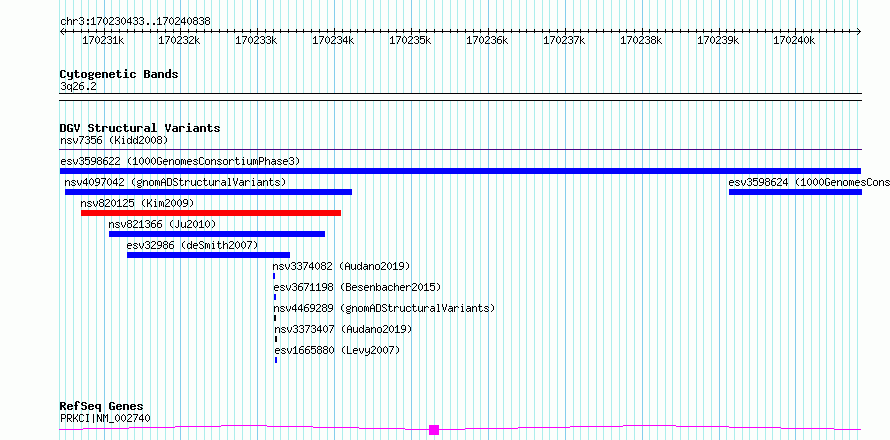Click the esv3598624 variant bar
The image size is (890, 440).
(795, 192)
